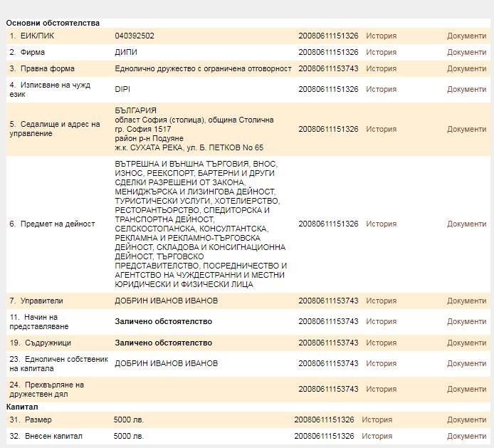Open История for Едноличен собственик на капитала
The height and width of the screenshot is (448, 494).
(381, 363)
